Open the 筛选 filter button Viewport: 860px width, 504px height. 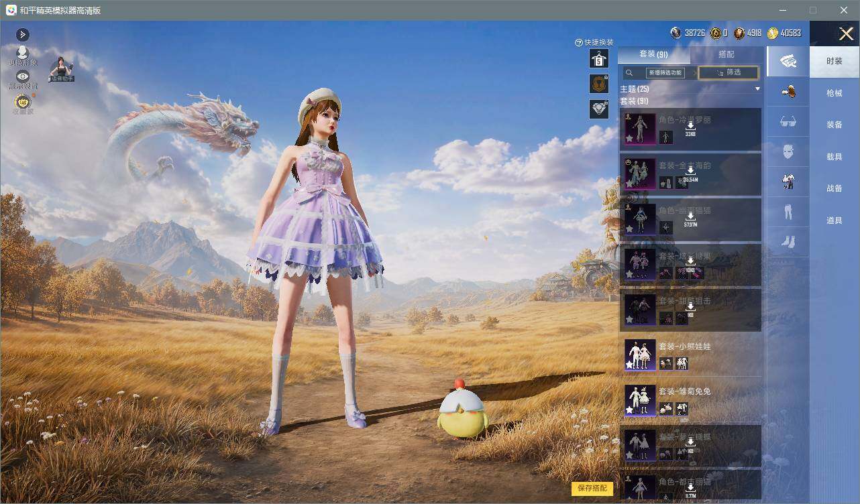[729, 72]
